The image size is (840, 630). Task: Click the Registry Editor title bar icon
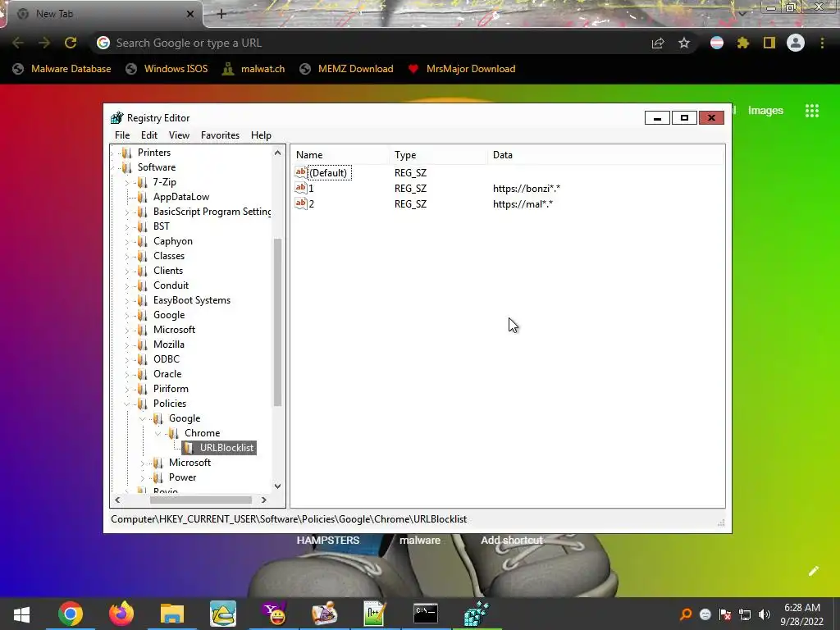point(116,118)
